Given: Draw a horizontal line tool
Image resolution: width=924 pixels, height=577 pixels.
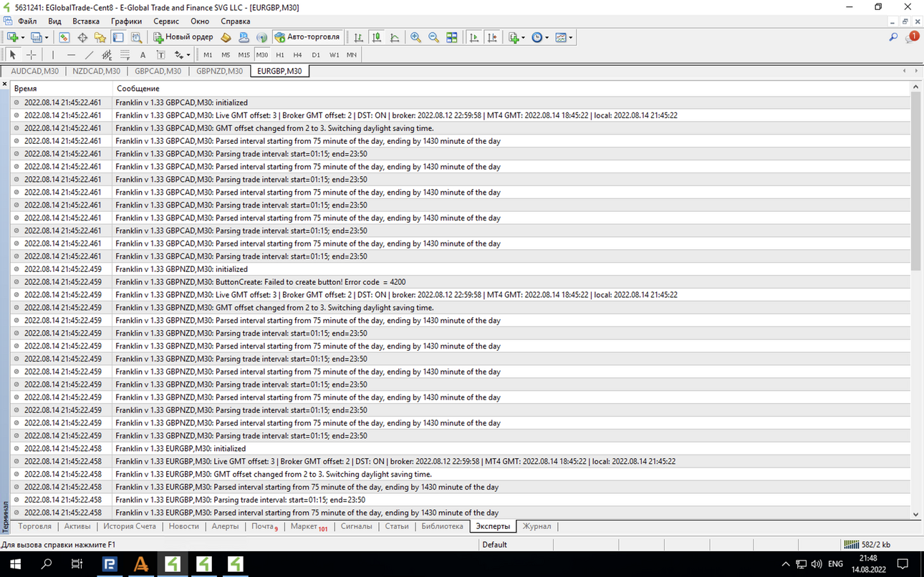Looking at the screenshot, I should (71, 54).
